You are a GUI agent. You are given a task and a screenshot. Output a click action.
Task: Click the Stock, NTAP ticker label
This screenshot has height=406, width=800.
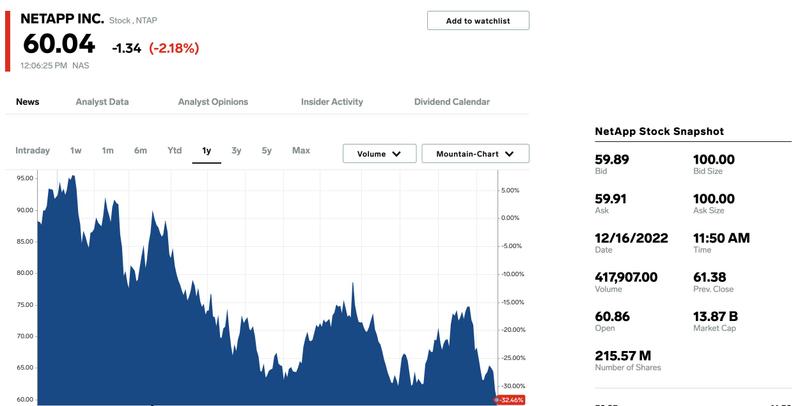(133, 20)
